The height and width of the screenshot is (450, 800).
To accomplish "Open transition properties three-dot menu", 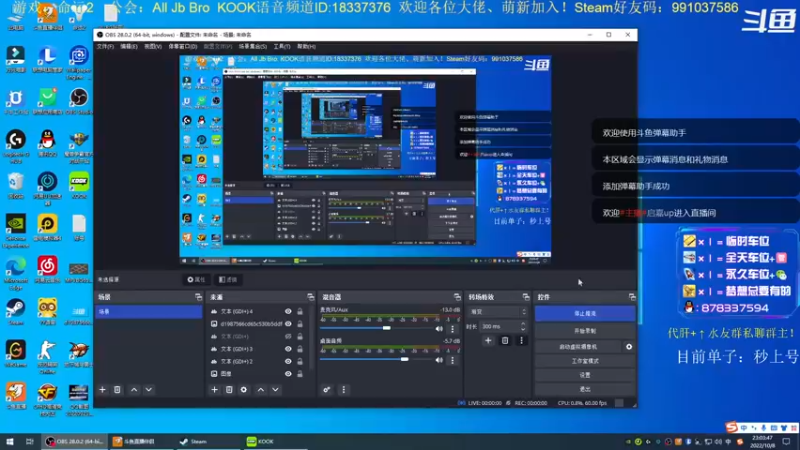I will pyautogui.click(x=521, y=340).
